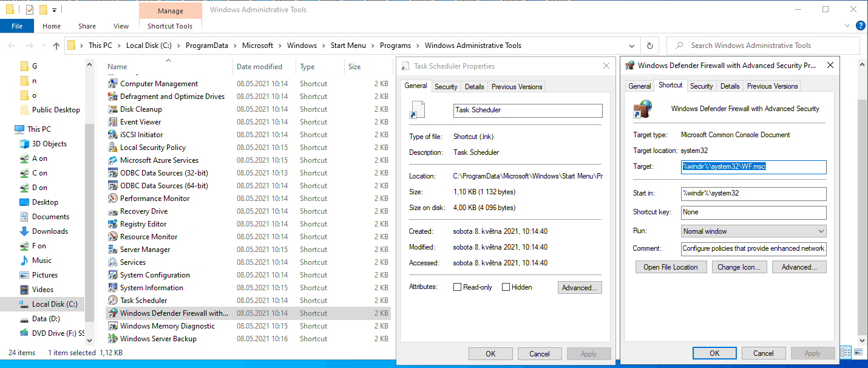Select the ODBC Data Sources (32-bit) icon

click(112, 173)
